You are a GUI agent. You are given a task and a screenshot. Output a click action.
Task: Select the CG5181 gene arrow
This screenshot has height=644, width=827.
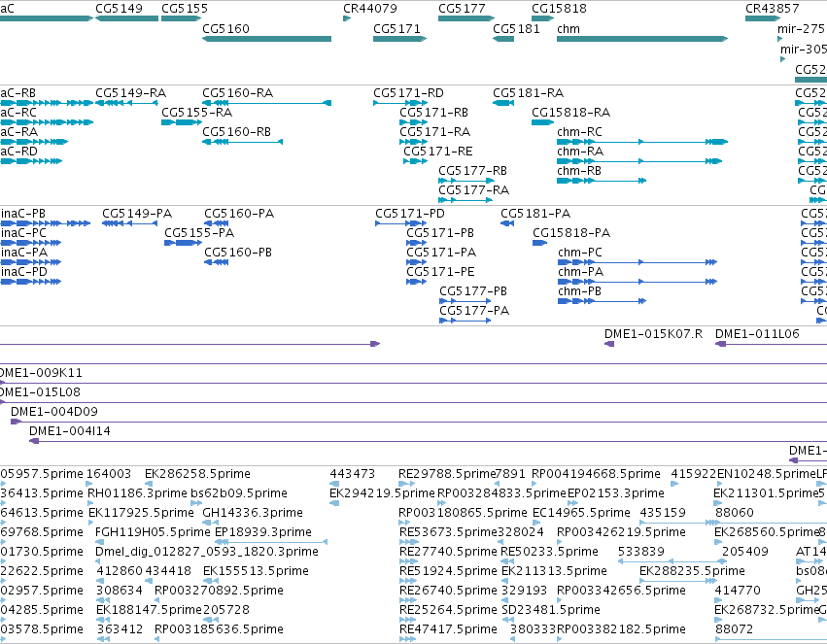click(x=503, y=39)
